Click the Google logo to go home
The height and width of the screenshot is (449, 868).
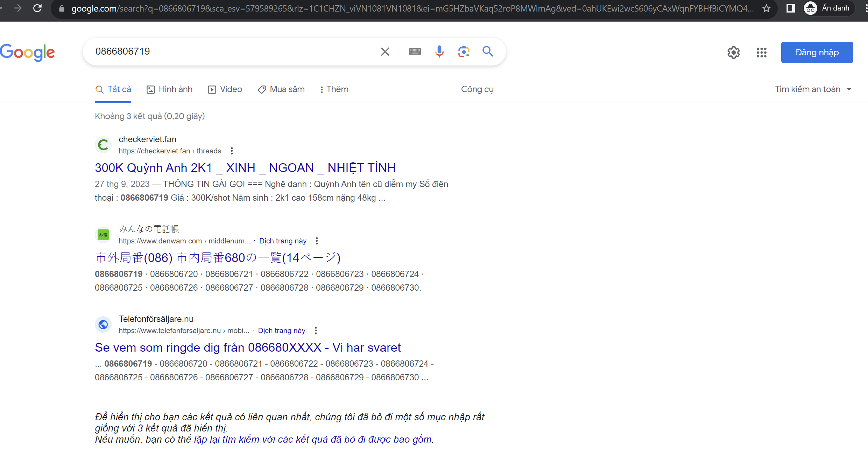click(x=28, y=52)
